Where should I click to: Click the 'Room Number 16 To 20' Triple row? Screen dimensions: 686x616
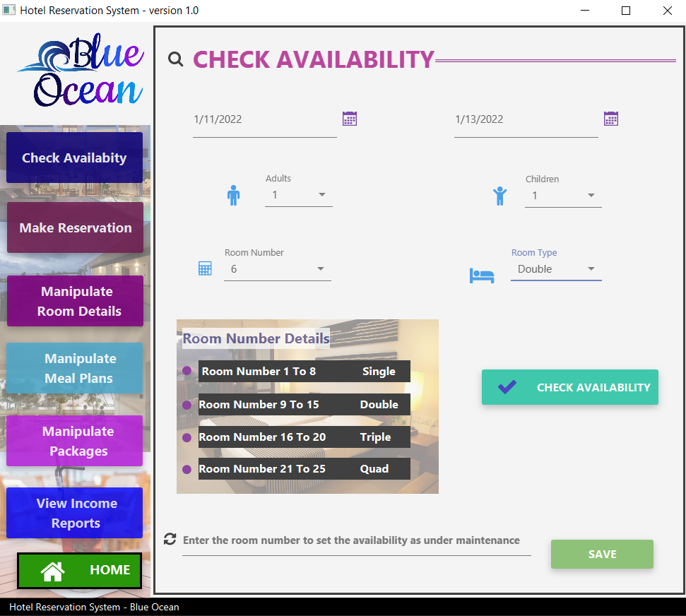(x=304, y=437)
